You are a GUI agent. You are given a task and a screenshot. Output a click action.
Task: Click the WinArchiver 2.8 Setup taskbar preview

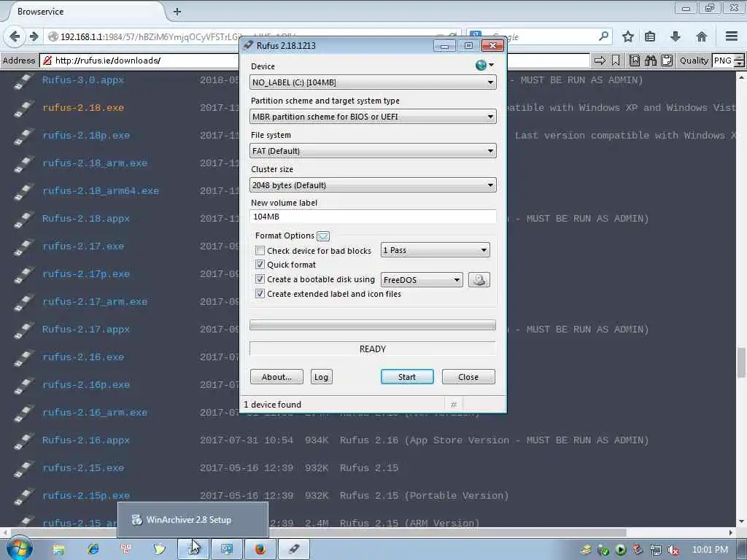point(193,519)
